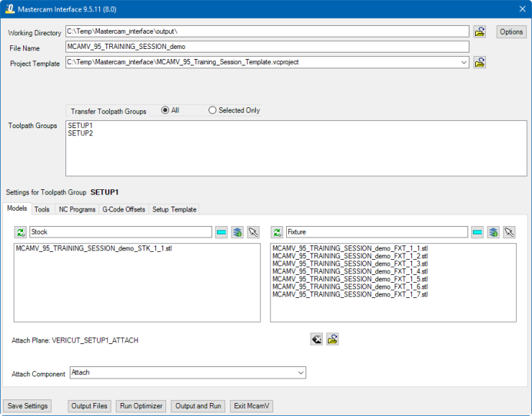Close the Mastercam Interface window
Viewport: 532px width, 416px height.
coord(522,9)
